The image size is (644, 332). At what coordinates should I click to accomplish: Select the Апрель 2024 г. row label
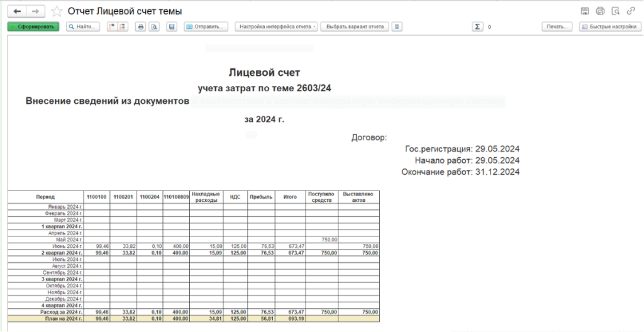tap(45, 233)
